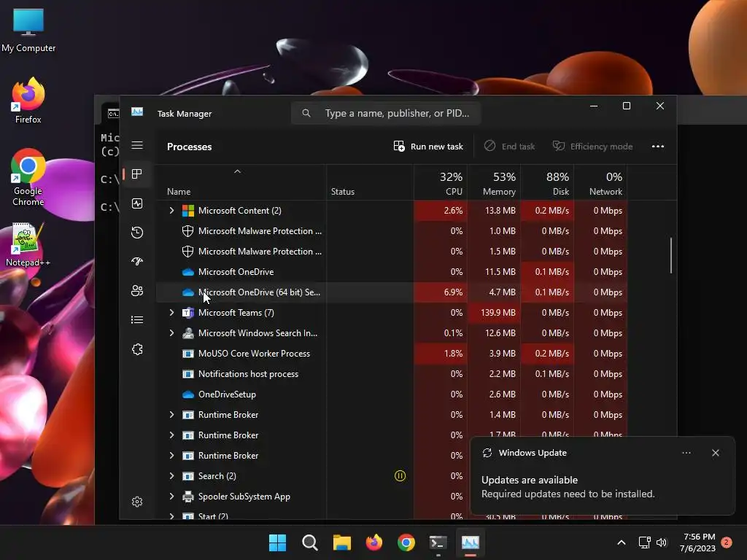Open Startup apps page in sidebar
The height and width of the screenshot is (560, 747).
[137, 262]
